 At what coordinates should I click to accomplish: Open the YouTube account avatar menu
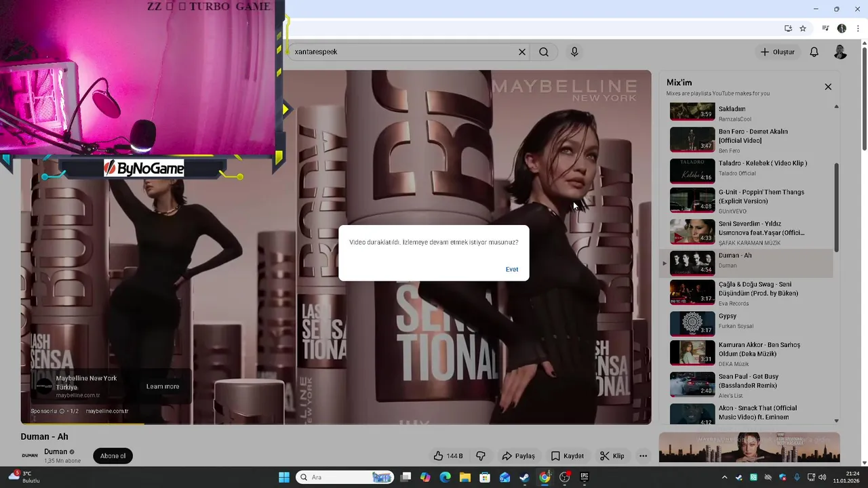pos(840,52)
